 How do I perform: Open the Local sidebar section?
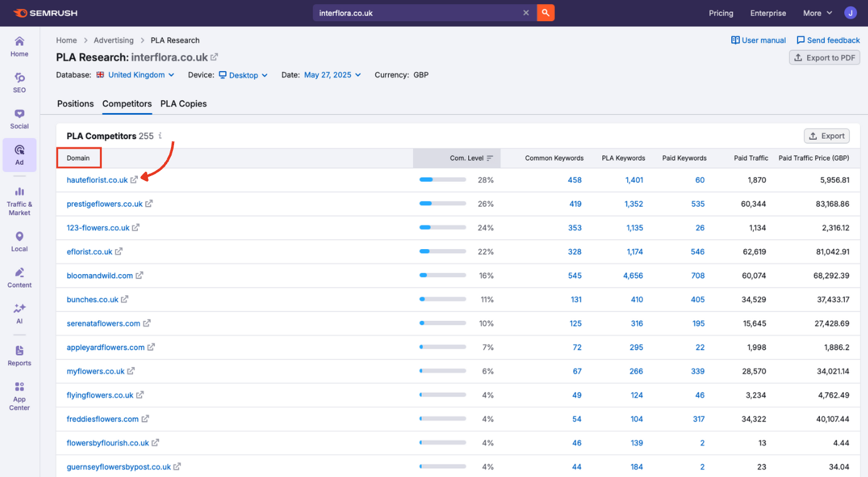point(19,241)
